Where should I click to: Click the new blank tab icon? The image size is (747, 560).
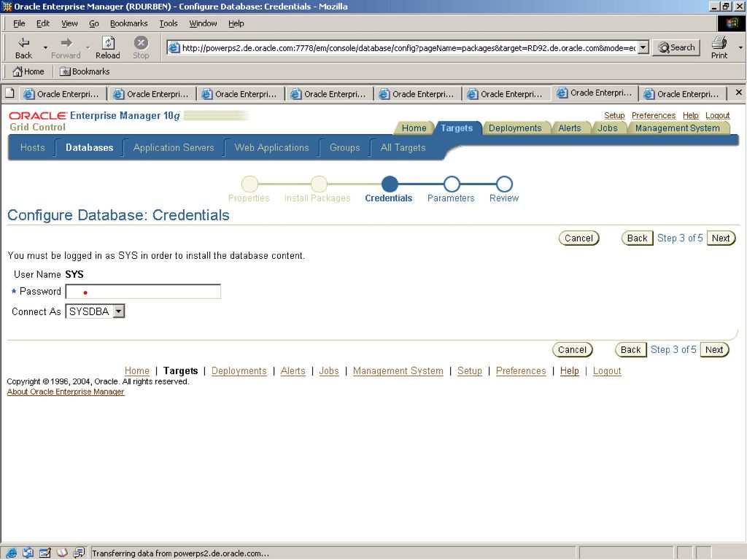click(x=9, y=93)
